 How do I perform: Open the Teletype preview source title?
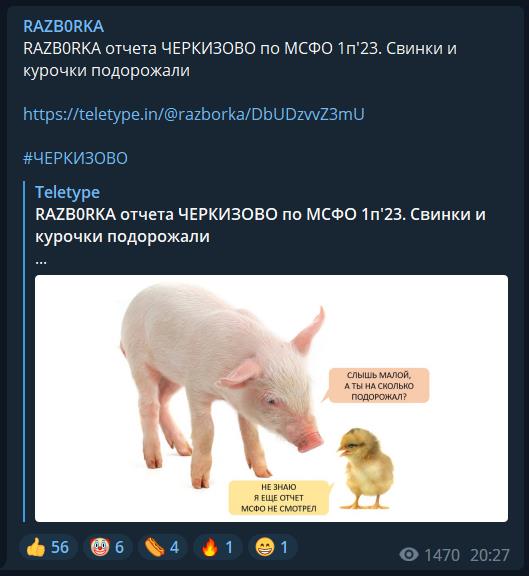pyautogui.click(x=68, y=192)
